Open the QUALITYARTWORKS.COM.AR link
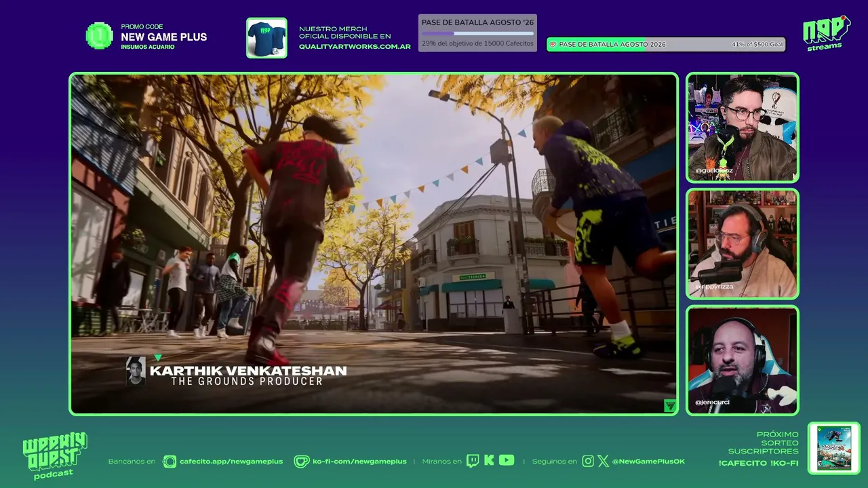 click(x=355, y=47)
